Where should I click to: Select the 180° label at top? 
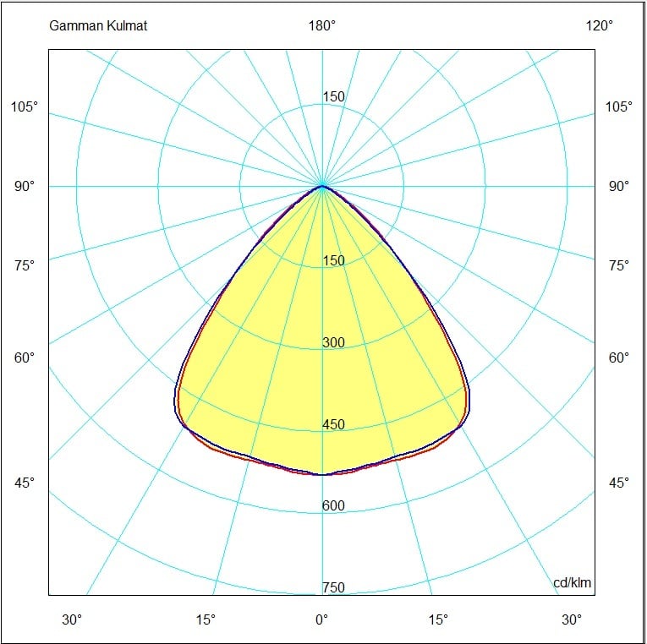pyautogui.click(x=322, y=26)
